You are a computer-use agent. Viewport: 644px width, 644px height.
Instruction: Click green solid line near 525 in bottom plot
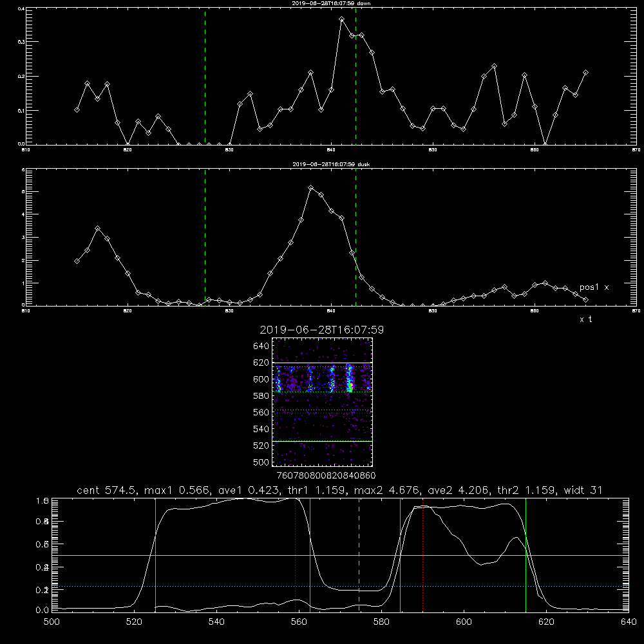click(x=155, y=555)
